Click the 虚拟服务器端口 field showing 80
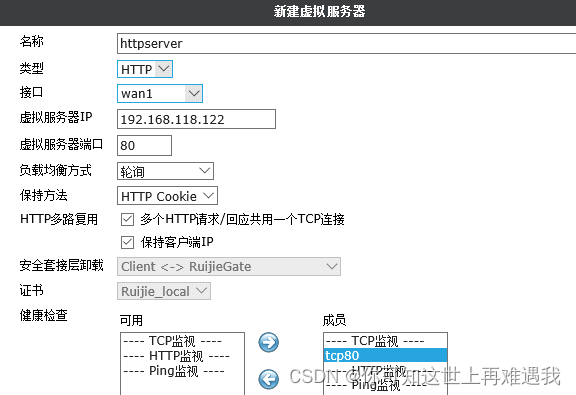 click(x=144, y=145)
